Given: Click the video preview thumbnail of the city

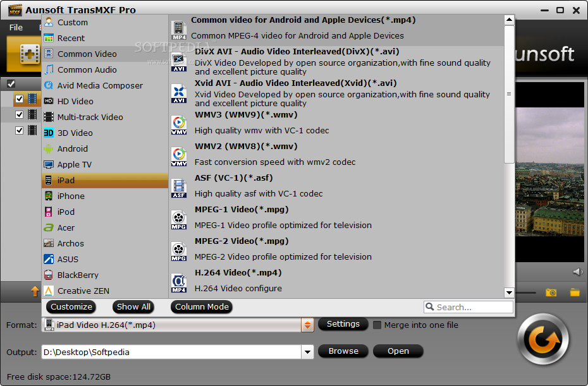Looking at the screenshot, I should click(550, 172).
